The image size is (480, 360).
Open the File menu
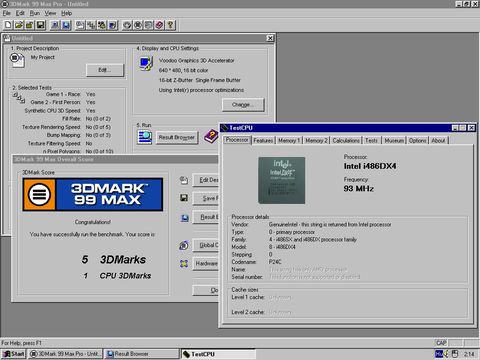(7, 13)
